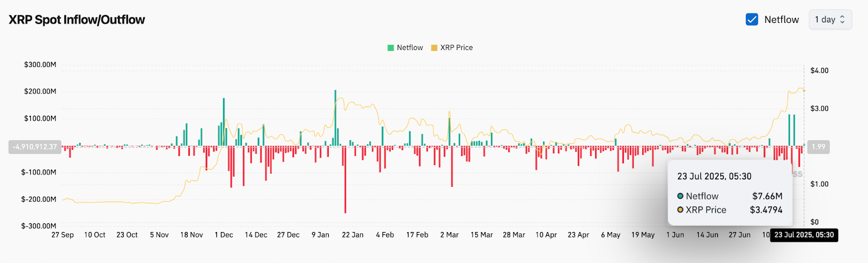Click the $-100.00M y-axis label
The width and height of the screenshot is (868, 263).
39,172
